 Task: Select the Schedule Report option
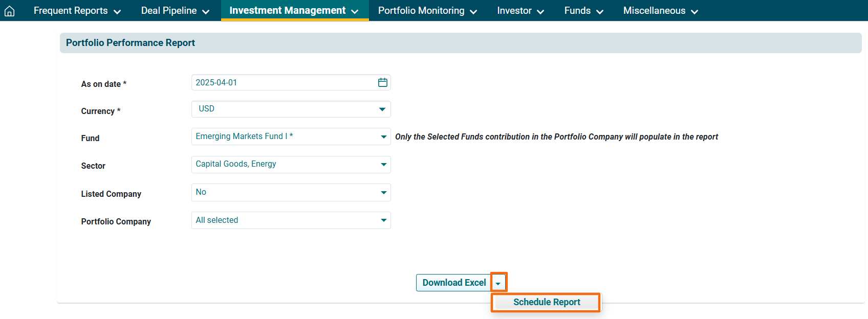point(546,302)
